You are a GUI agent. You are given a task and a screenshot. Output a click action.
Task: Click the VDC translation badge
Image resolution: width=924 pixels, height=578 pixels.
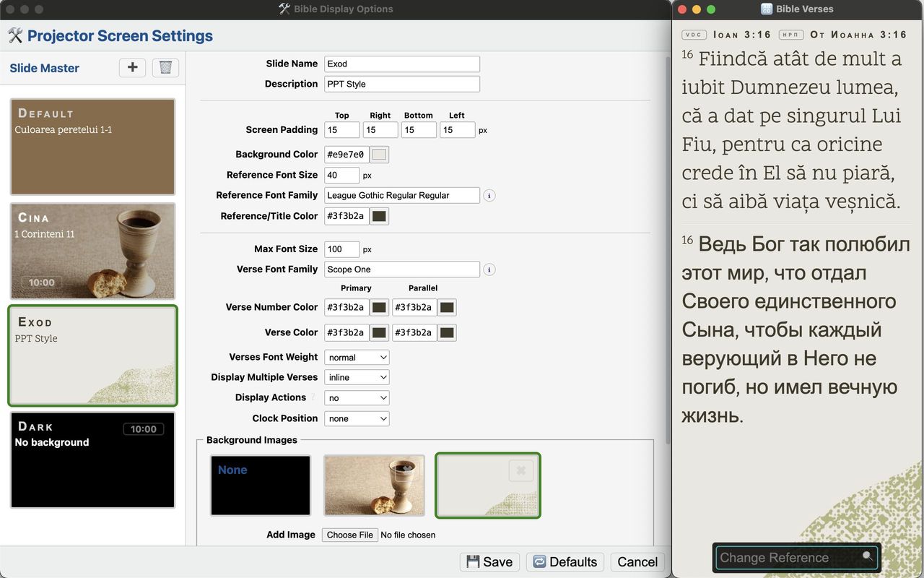[x=694, y=35]
